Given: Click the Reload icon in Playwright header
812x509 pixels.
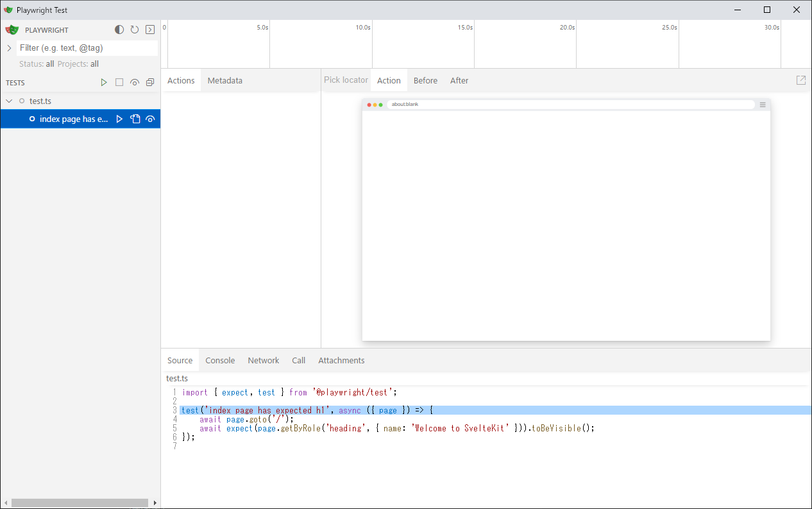Looking at the screenshot, I should [135, 30].
